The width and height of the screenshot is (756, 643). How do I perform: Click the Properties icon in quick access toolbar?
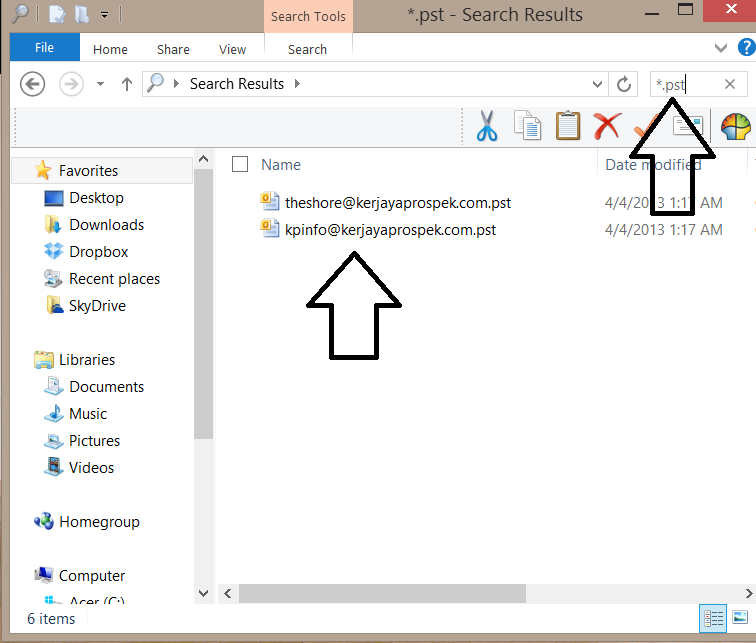coord(58,14)
